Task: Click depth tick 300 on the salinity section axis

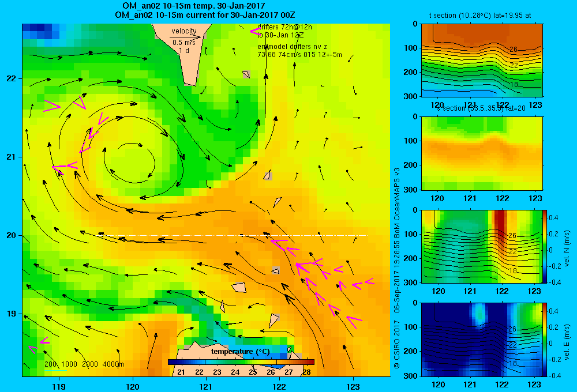Action: [x=411, y=190]
